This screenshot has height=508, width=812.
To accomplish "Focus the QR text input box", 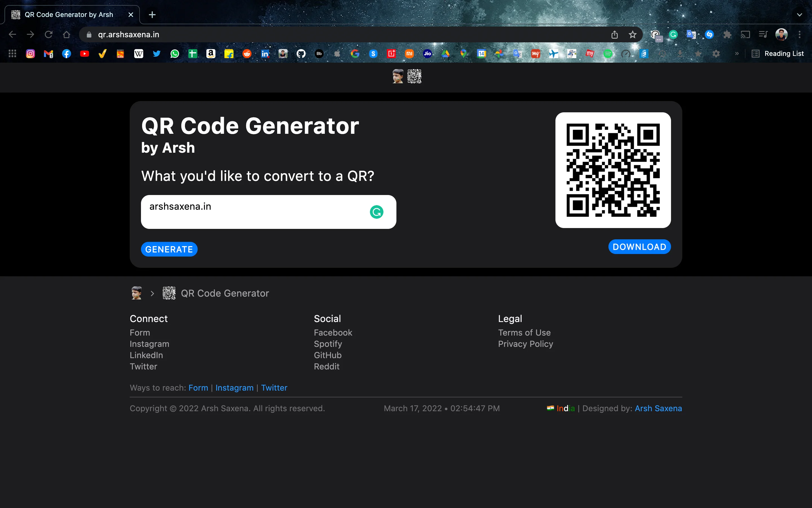I will [x=268, y=212].
